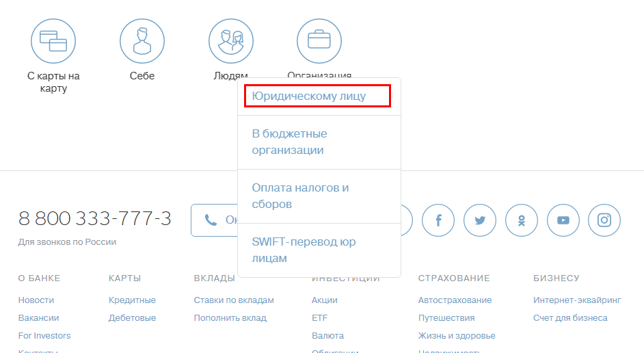Open 'Счет для бизнеса' link
The image size is (644, 353).
click(x=570, y=317)
